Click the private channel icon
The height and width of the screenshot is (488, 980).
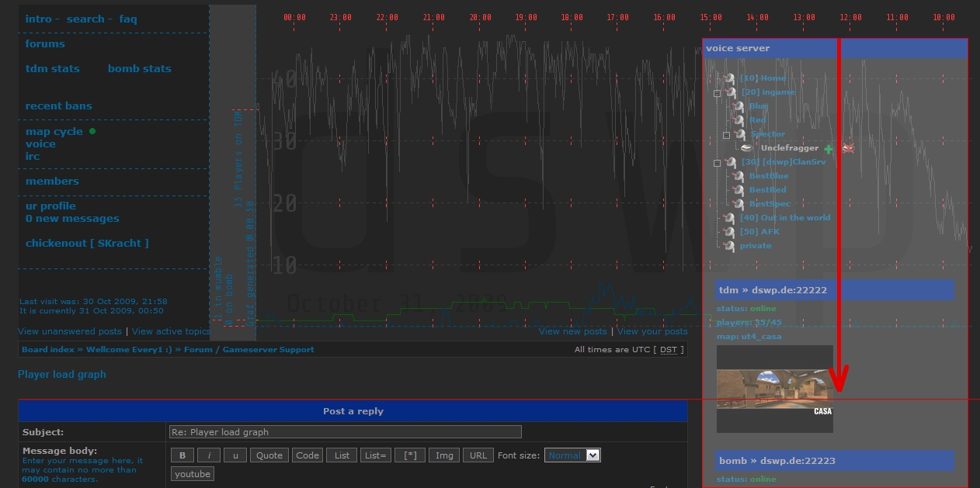pos(729,246)
